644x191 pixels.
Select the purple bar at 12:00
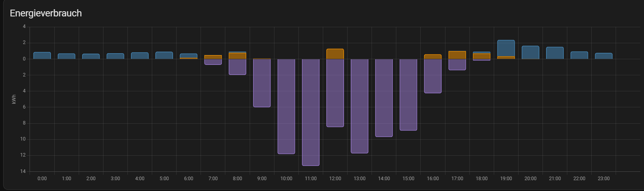click(x=335, y=93)
